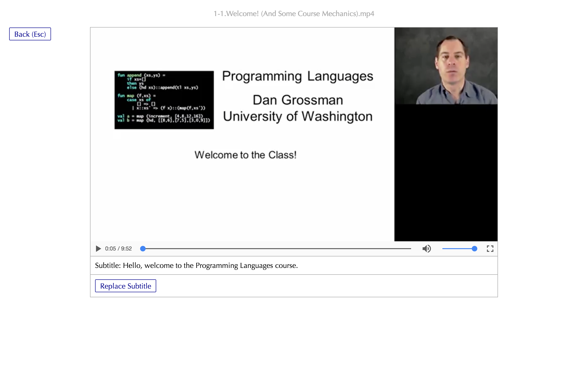Click the 'Programming Languages' slide heading

point(297,76)
